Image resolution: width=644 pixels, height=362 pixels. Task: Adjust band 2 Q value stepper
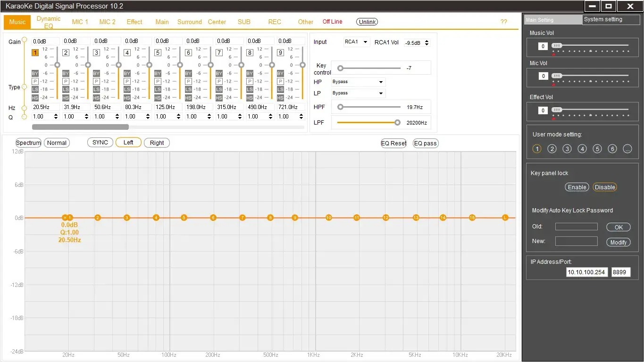tap(86, 117)
